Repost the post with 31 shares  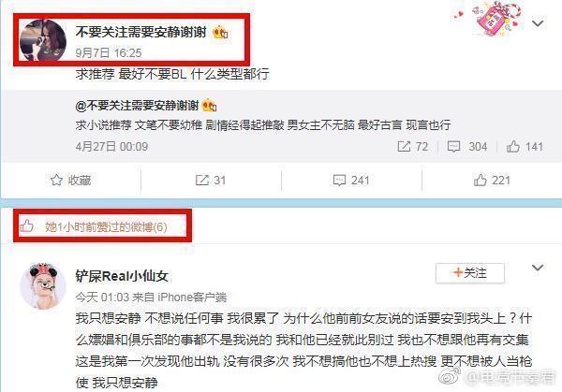[211, 180]
